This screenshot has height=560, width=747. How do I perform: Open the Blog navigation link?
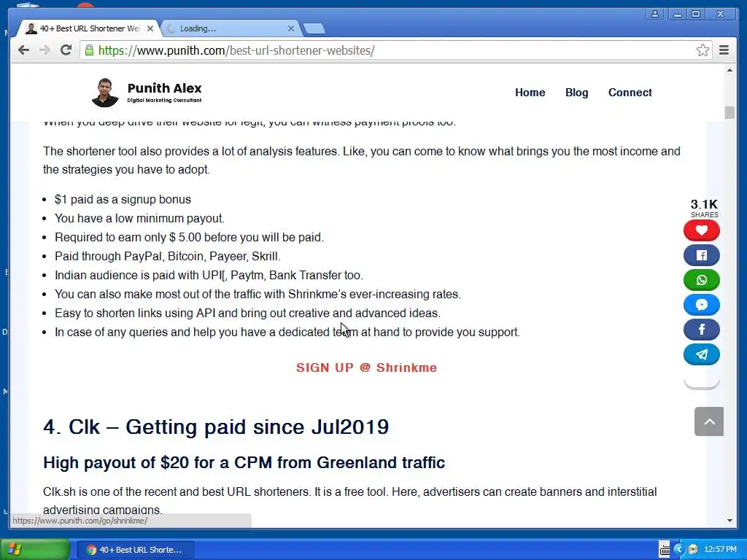tap(576, 93)
